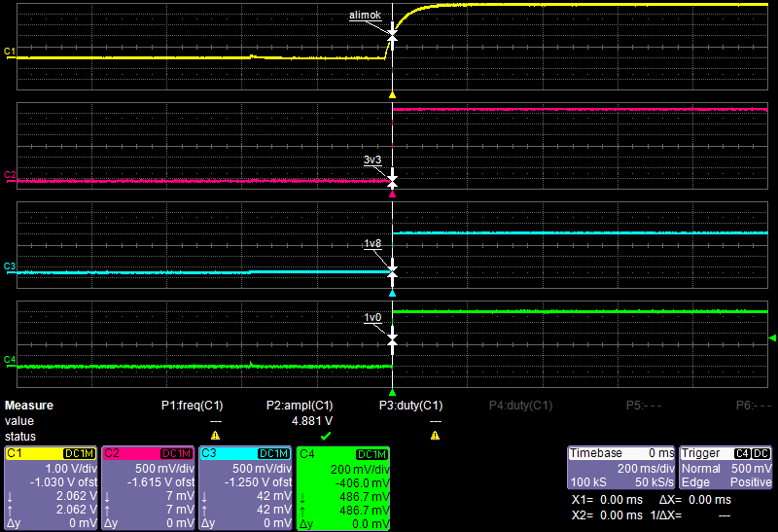The width and height of the screenshot is (778, 532).
Task: Click the green trigger-time marker below C4 grid
Action: (393, 393)
